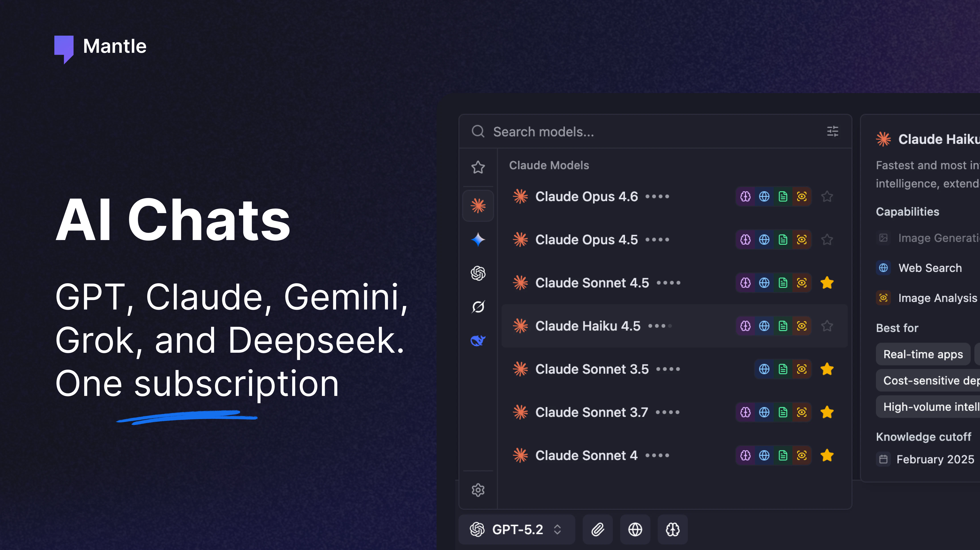
Task: Favorite Claude Opus 4.5 with star
Action: click(x=827, y=240)
